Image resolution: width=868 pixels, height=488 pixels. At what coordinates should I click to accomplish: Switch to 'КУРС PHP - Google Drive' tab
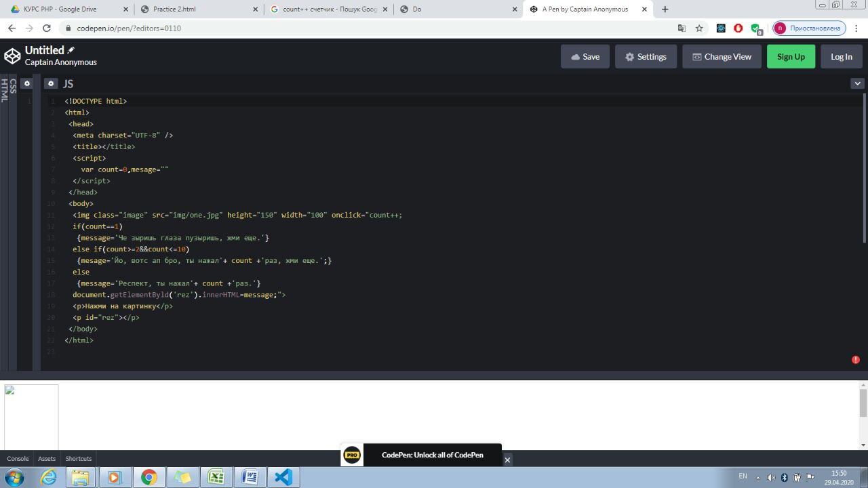pyautogui.click(x=67, y=9)
